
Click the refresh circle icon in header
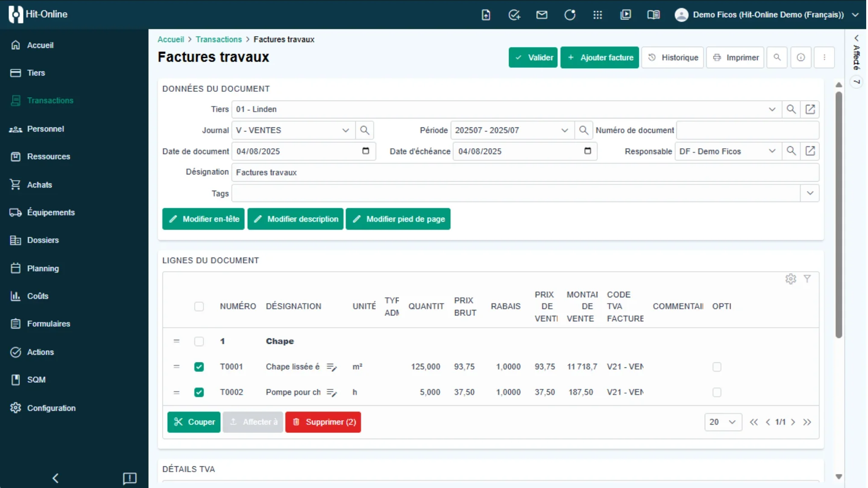pos(570,15)
